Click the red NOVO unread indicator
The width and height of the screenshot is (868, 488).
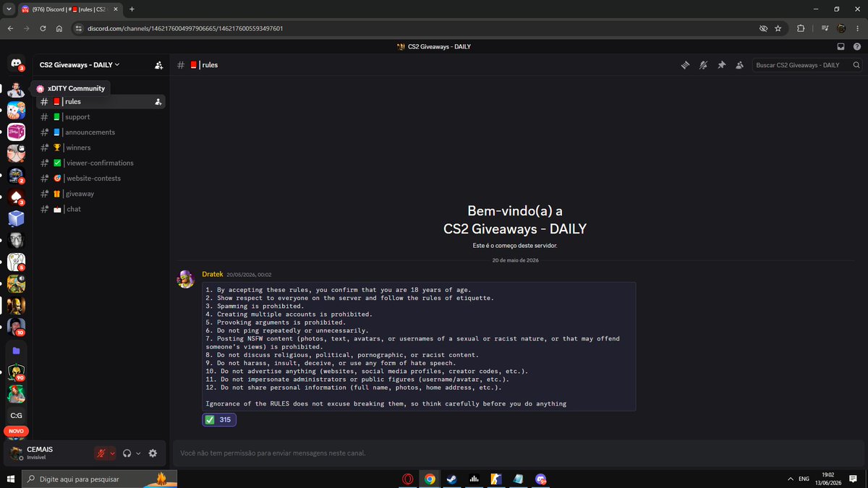tap(16, 431)
